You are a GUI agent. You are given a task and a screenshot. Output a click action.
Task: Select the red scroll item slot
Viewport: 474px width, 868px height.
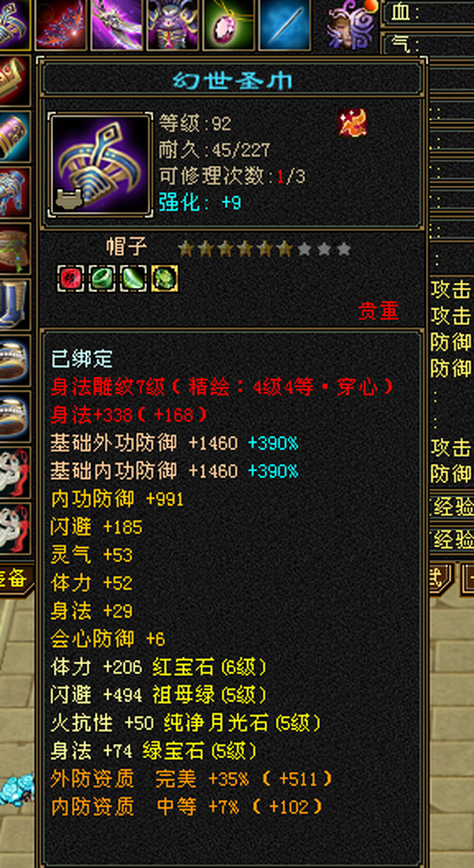[15, 81]
